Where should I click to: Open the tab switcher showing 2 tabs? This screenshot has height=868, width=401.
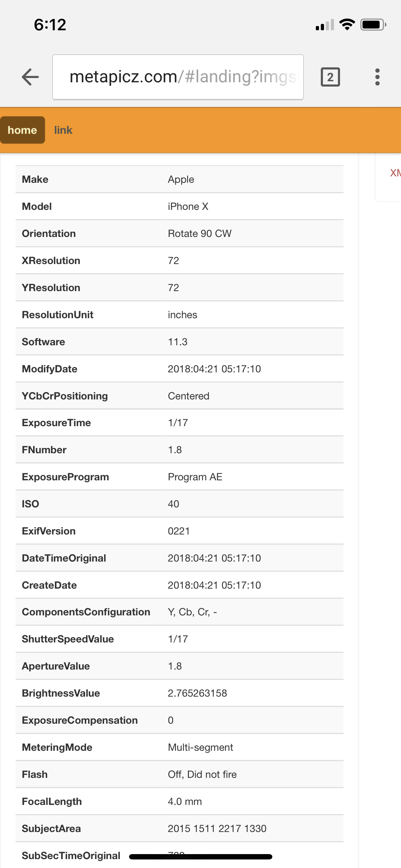pos(330,77)
